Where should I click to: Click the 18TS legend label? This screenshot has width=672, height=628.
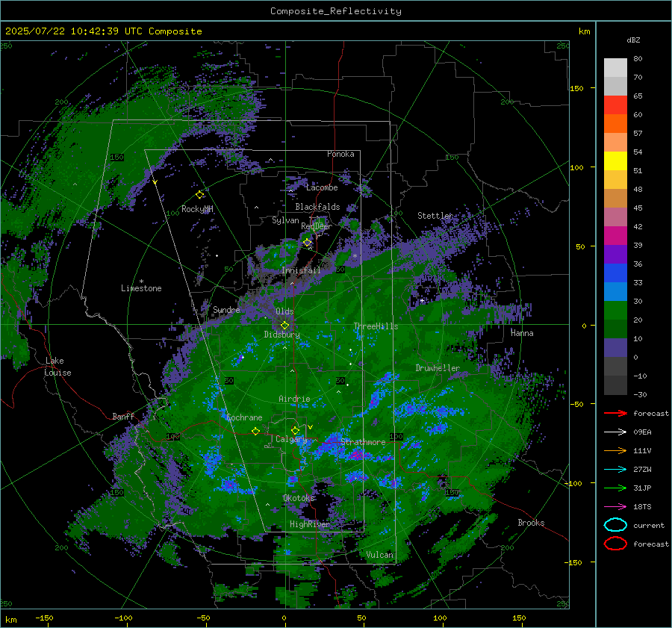click(642, 507)
